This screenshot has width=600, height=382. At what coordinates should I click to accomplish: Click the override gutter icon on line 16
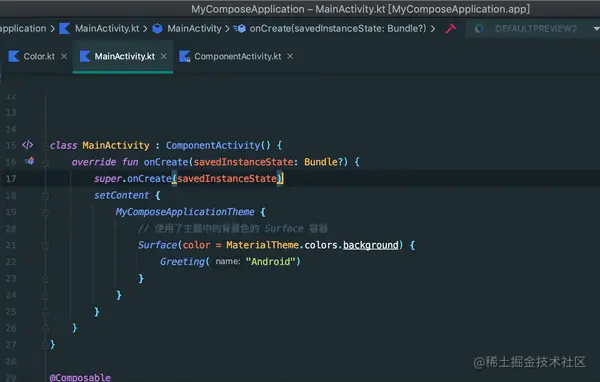click(29, 161)
